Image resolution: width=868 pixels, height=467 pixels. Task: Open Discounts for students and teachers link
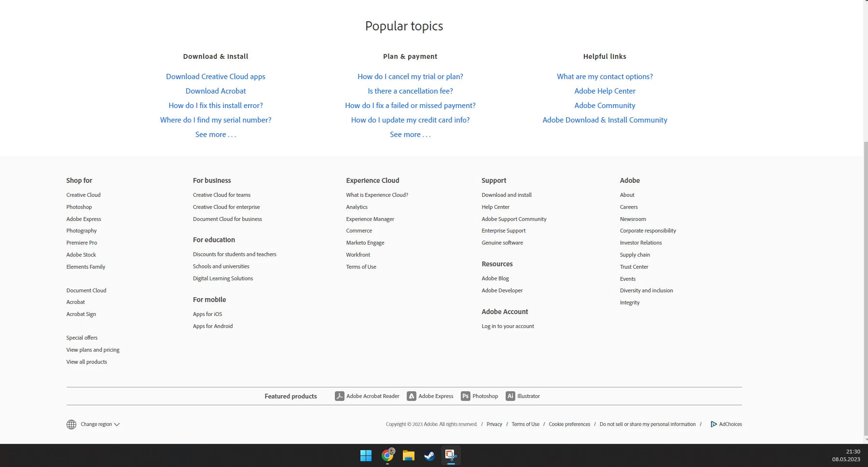pyautogui.click(x=235, y=254)
